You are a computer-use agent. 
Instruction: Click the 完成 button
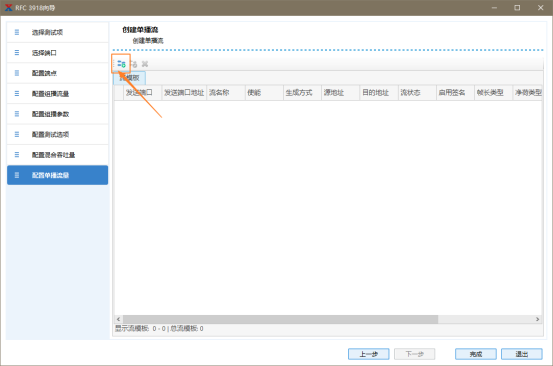(x=476, y=354)
